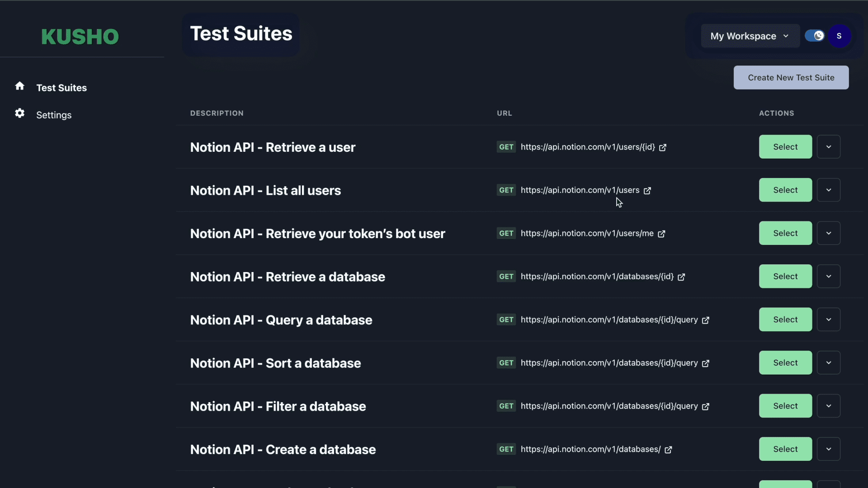Expand actions chevron for Retrieve a user
The width and height of the screenshot is (868, 488).
[828, 147]
